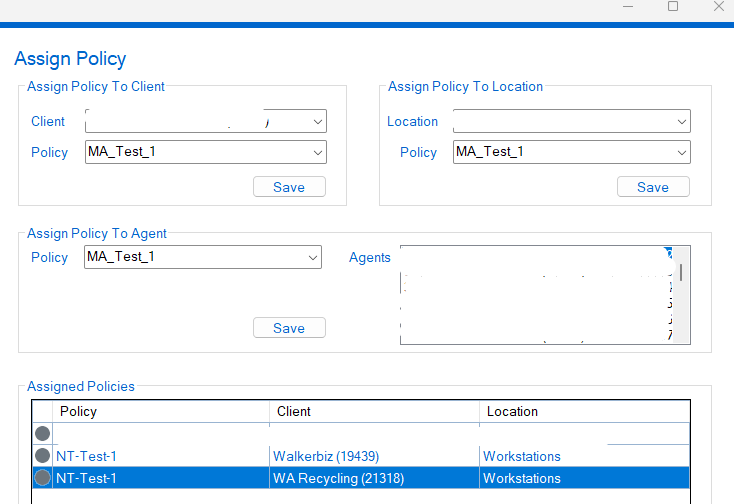Sort by the Client column header

(374, 412)
